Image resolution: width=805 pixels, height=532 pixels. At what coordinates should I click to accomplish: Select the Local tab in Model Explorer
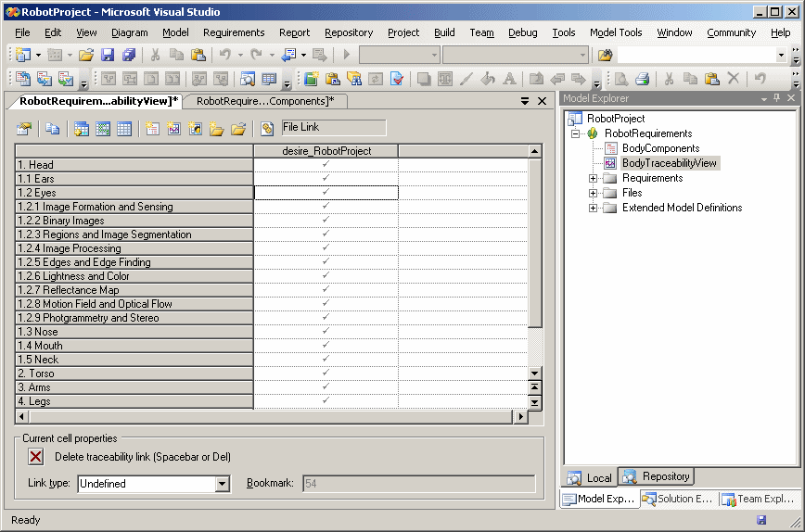(x=590, y=478)
